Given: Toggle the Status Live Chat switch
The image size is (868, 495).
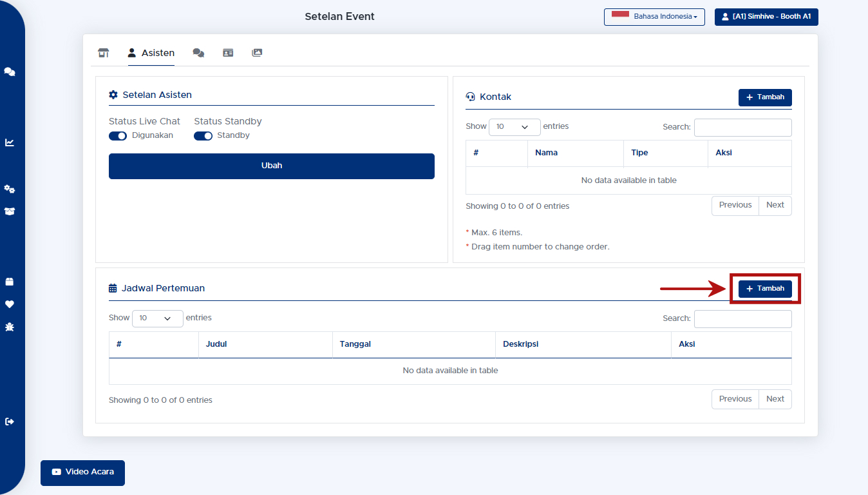Looking at the screenshot, I should coord(118,135).
